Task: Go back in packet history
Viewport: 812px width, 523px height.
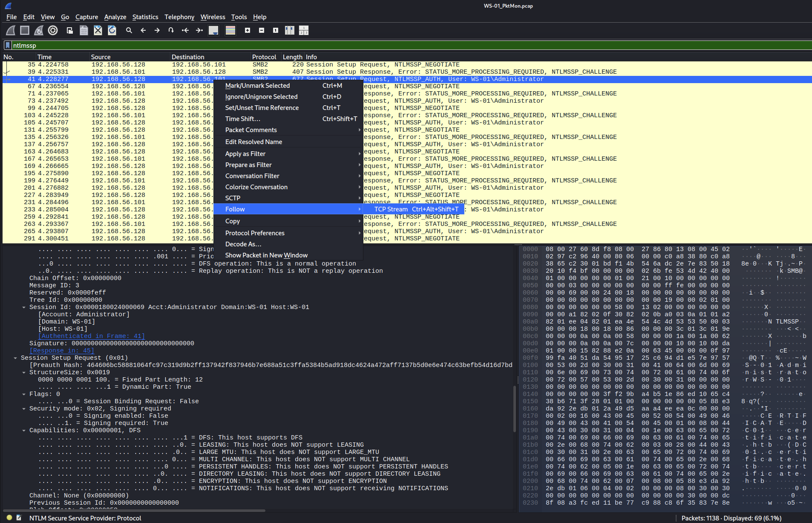Action: 143,30
